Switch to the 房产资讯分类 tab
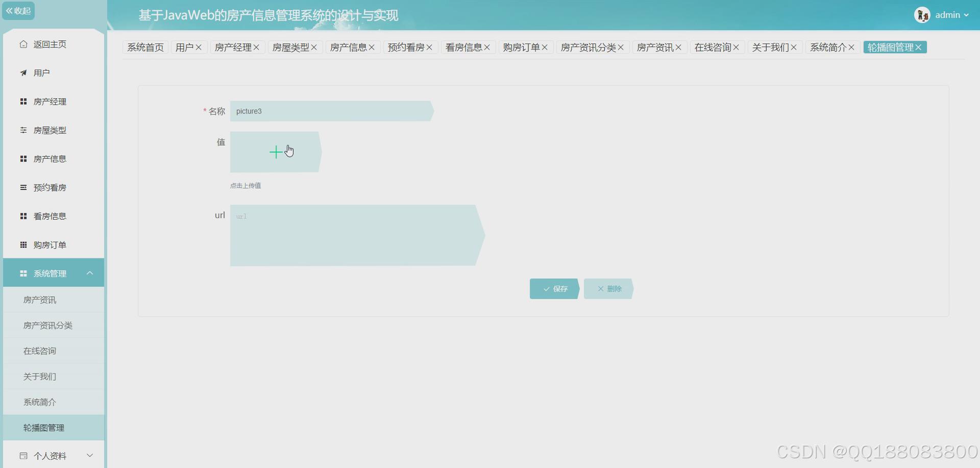Screen dimensions: 980x468 [588, 47]
